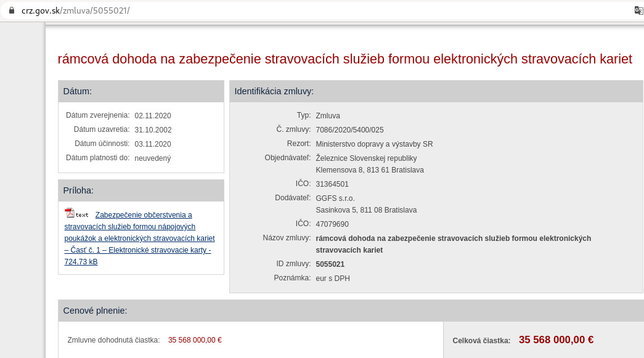Click the IČO value 31364501

point(332,184)
